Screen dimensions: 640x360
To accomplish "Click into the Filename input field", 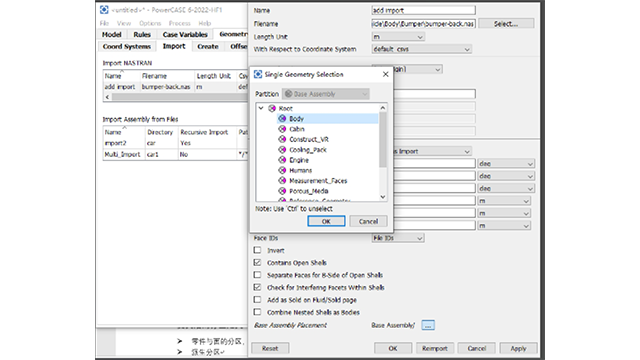I will click(423, 24).
